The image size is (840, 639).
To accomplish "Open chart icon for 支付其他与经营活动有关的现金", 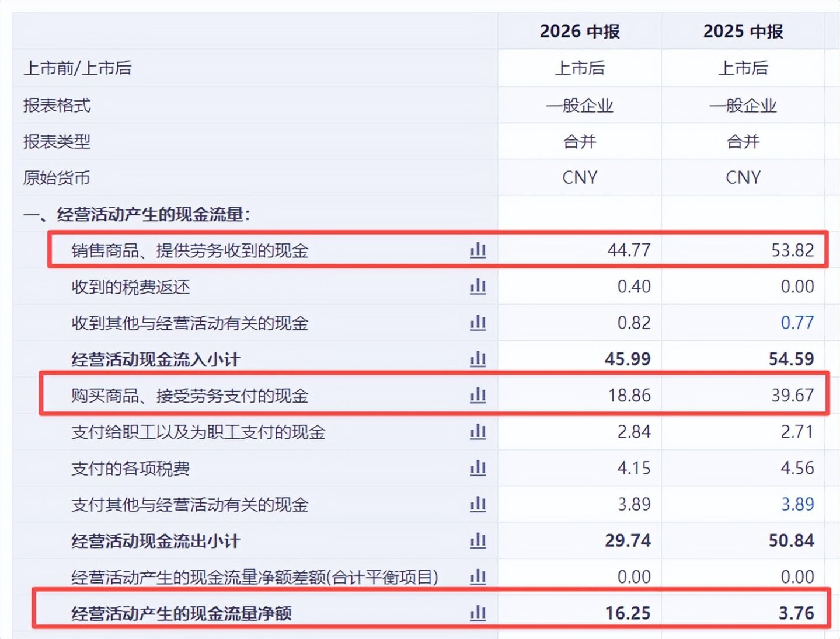I will [x=478, y=504].
